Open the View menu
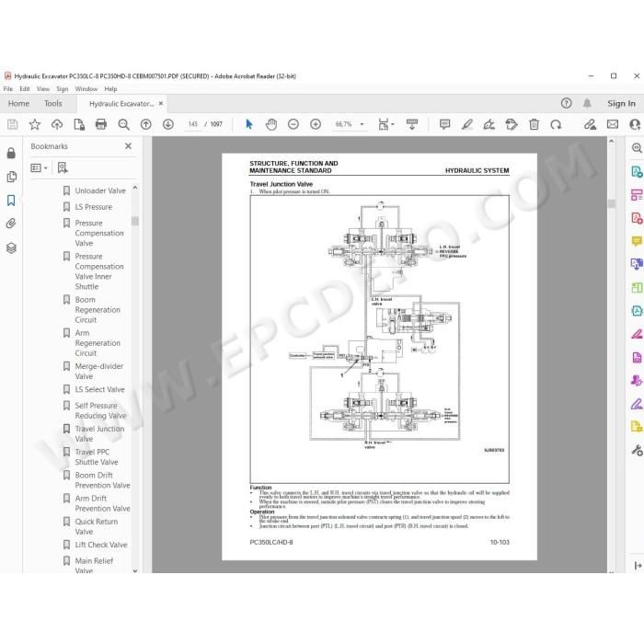 click(x=42, y=88)
